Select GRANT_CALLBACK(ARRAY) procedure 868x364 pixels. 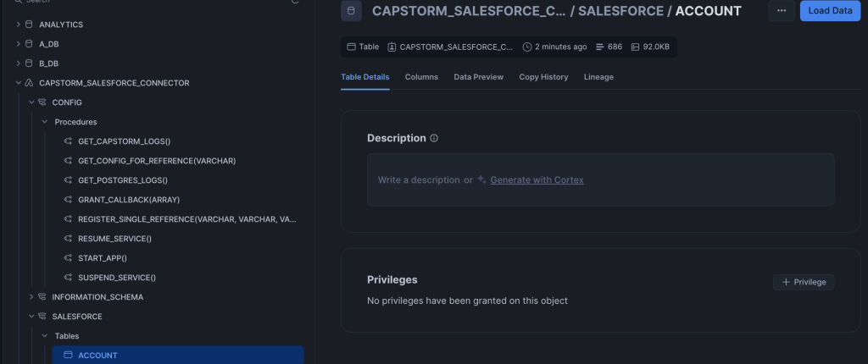tap(129, 200)
